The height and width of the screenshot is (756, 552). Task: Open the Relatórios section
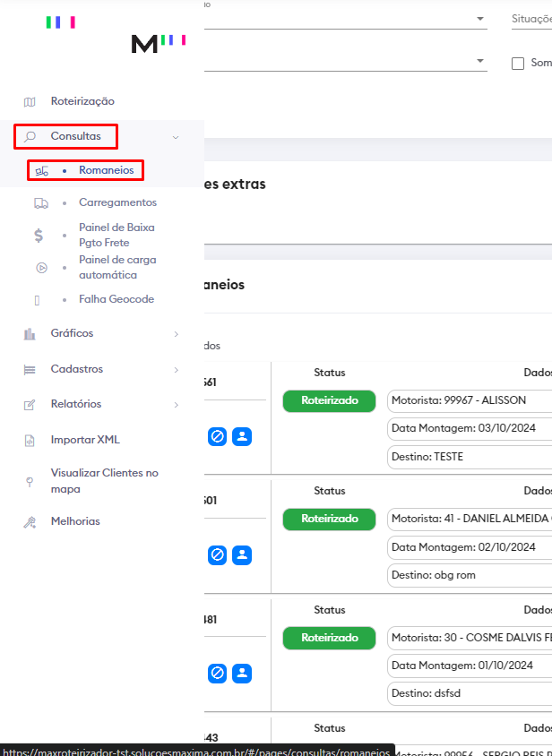(76, 404)
